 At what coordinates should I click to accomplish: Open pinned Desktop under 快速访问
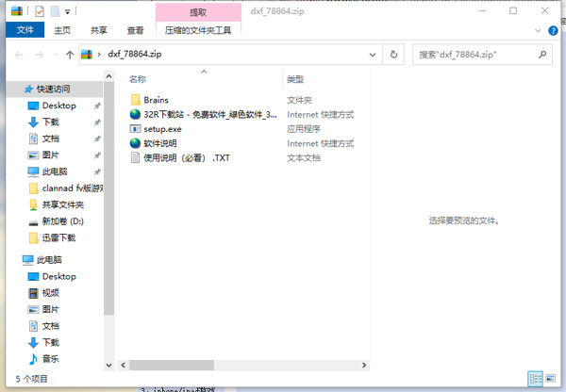pyautogui.click(x=59, y=106)
